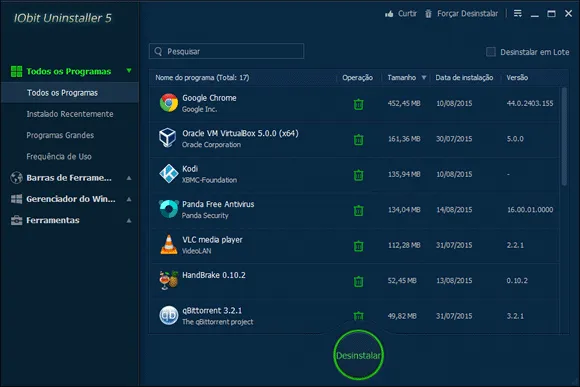
Task: Click the uninstall trash icon for Kodi
Action: tap(358, 175)
